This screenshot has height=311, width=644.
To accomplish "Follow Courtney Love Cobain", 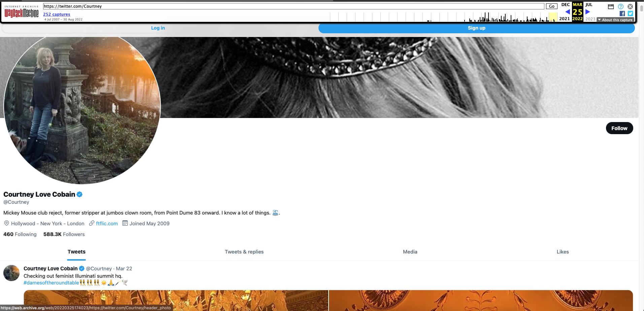I will point(619,128).
